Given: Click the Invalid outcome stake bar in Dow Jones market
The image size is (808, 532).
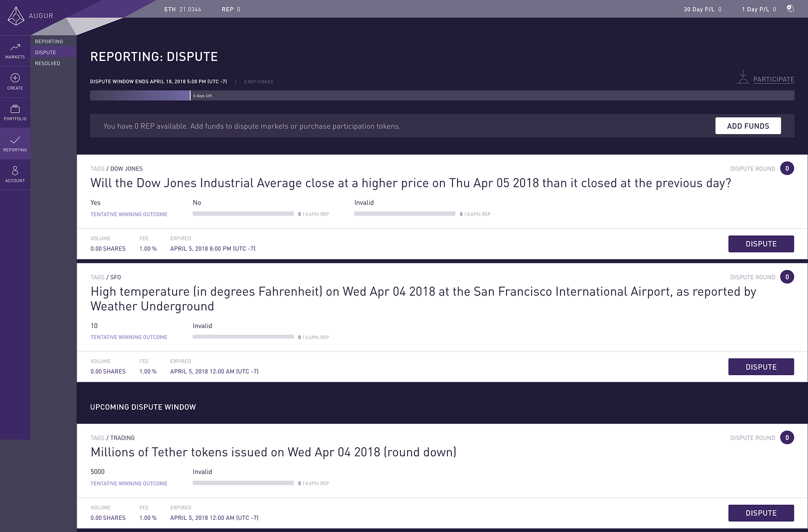Looking at the screenshot, I should [x=405, y=214].
